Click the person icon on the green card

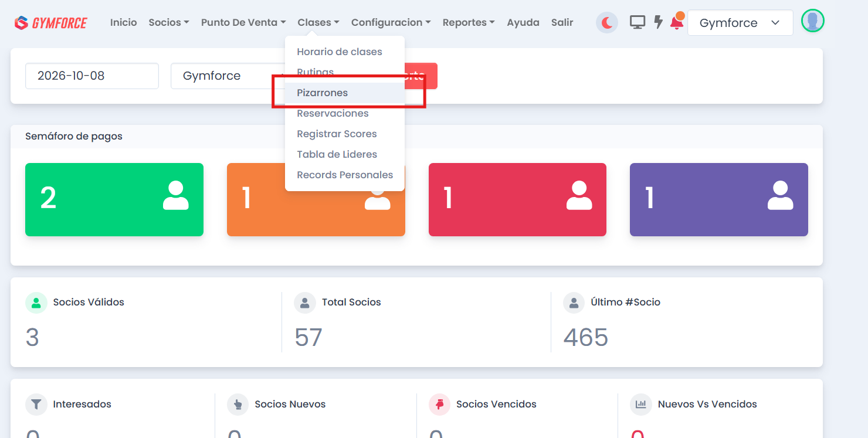[176, 196]
